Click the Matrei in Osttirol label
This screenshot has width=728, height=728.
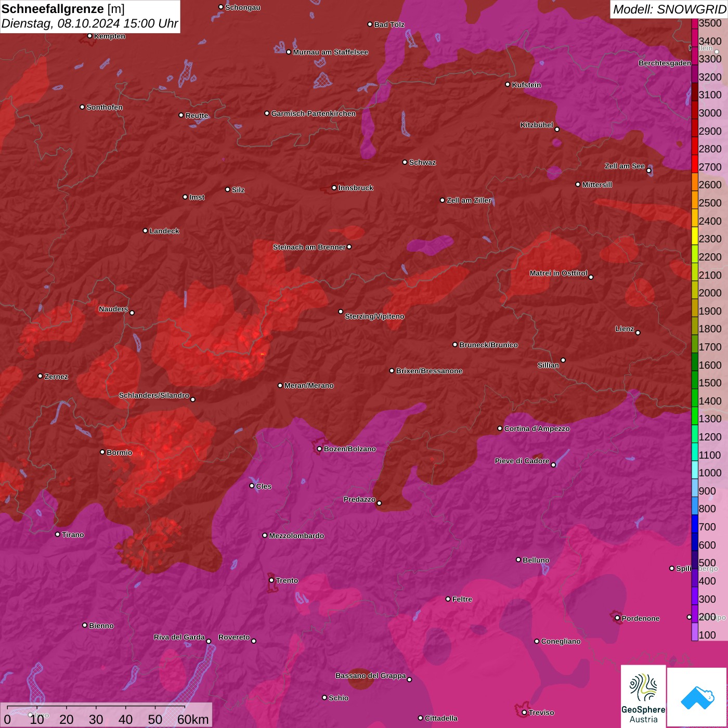coord(558,273)
